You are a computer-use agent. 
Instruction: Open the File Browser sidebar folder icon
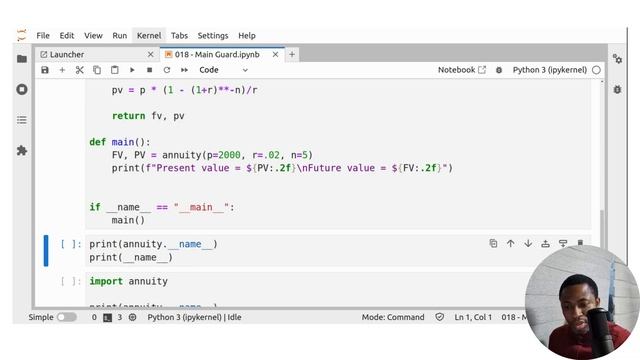pyautogui.click(x=22, y=59)
